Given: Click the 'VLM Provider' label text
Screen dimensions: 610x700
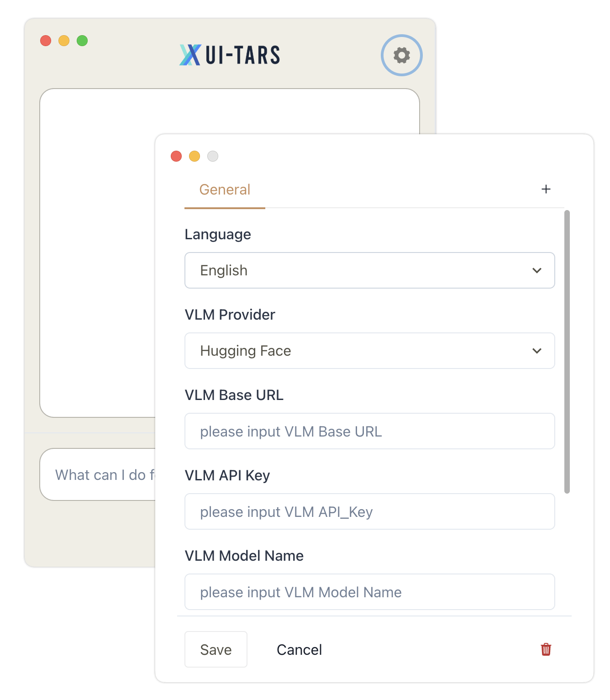Looking at the screenshot, I should point(230,315).
